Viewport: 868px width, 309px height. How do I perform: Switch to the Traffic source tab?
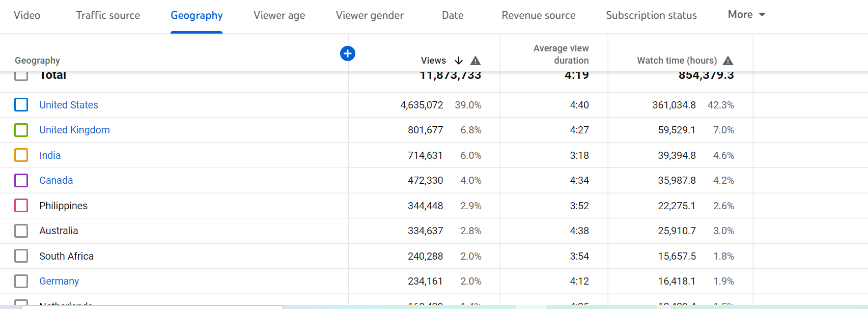[108, 15]
